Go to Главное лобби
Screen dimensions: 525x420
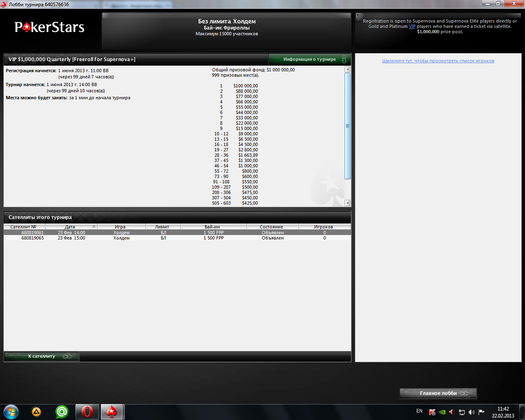438,393
